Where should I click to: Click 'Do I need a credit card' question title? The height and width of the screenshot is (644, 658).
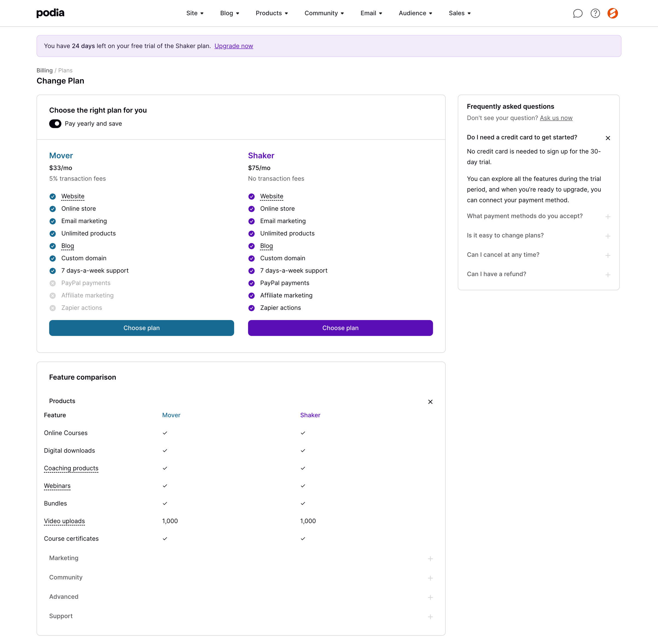522,137
